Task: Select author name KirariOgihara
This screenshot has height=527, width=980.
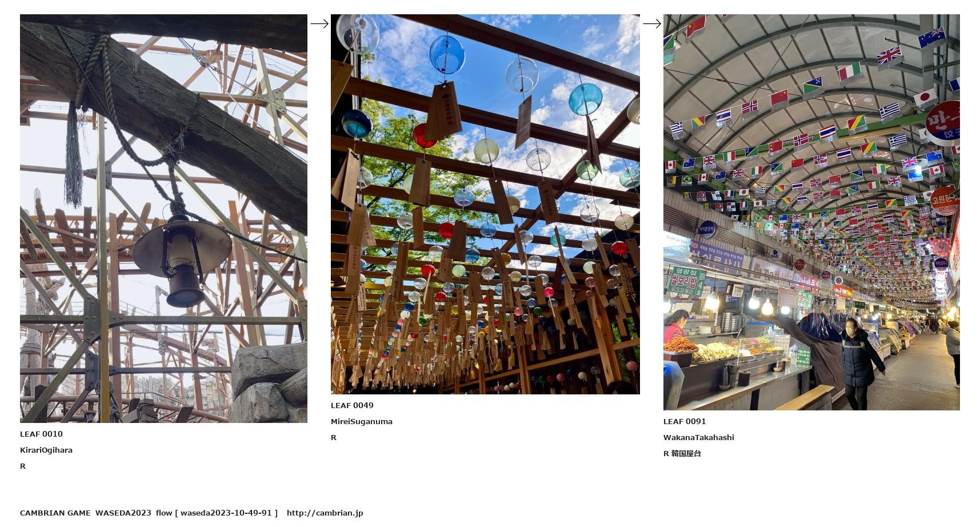Action: (x=46, y=450)
